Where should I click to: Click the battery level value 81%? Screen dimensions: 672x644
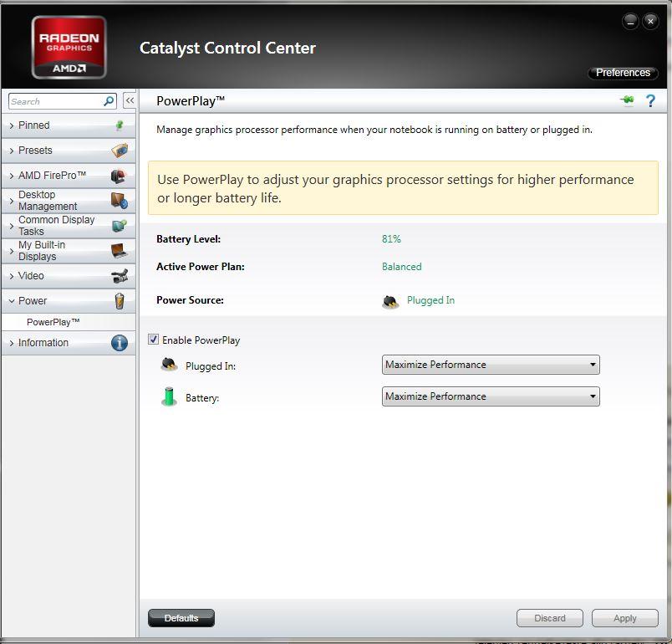click(x=391, y=239)
